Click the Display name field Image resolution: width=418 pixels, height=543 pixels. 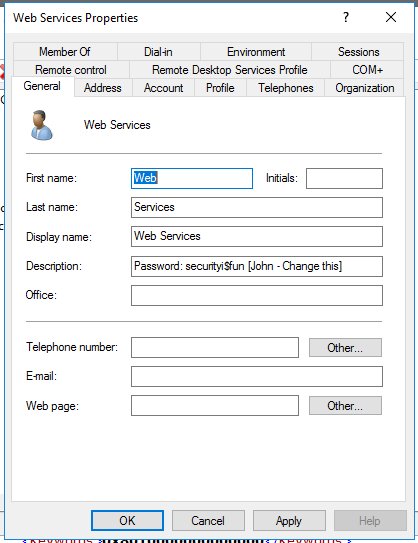tap(257, 237)
